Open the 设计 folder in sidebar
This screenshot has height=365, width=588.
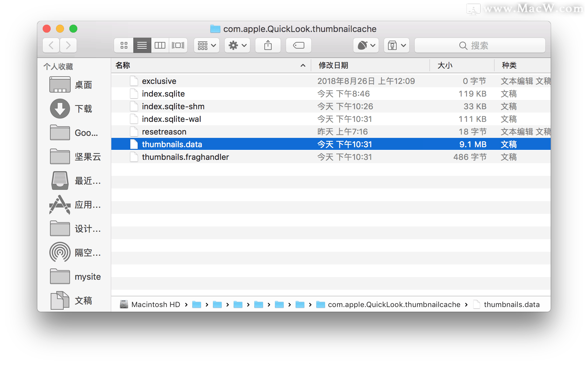[x=73, y=229]
